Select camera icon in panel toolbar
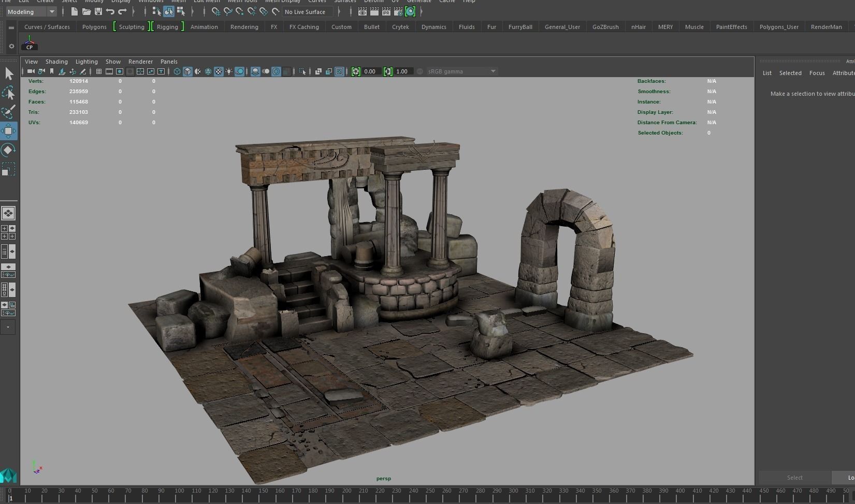 click(31, 71)
